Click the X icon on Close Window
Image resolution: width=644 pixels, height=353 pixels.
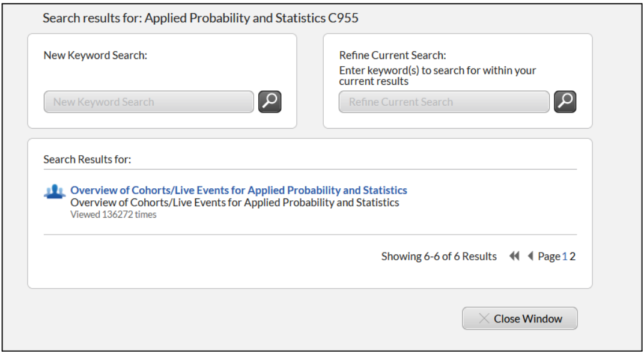pos(484,318)
